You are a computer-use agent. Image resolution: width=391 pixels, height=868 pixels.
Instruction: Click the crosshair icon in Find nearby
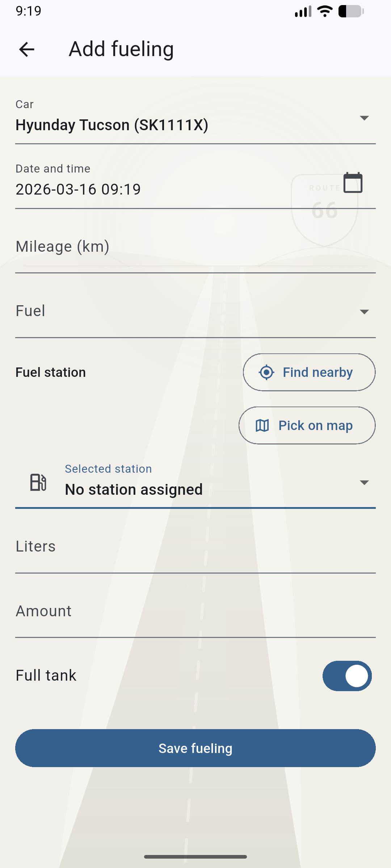click(266, 373)
